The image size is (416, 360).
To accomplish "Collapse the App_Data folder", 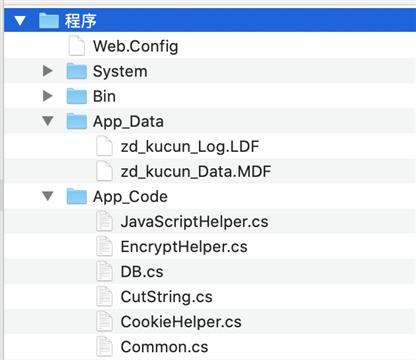I will [48, 121].
